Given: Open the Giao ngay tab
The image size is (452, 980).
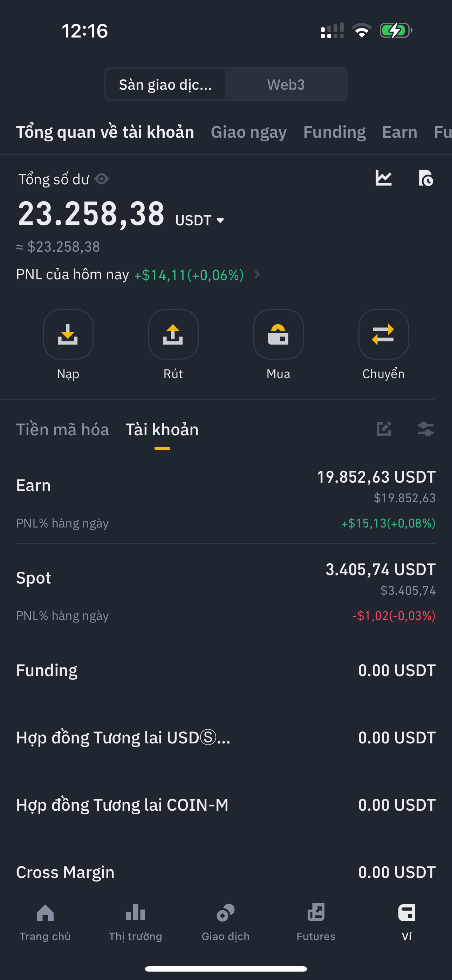Looking at the screenshot, I should pyautogui.click(x=248, y=132).
